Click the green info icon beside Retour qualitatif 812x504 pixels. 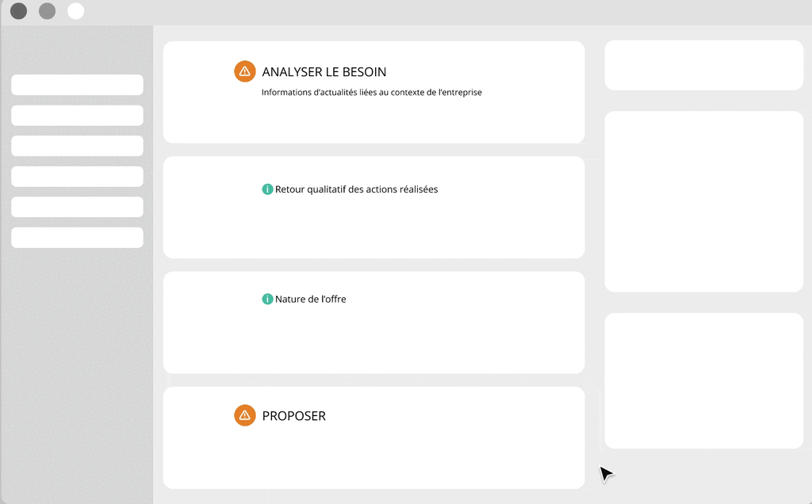coord(267,189)
